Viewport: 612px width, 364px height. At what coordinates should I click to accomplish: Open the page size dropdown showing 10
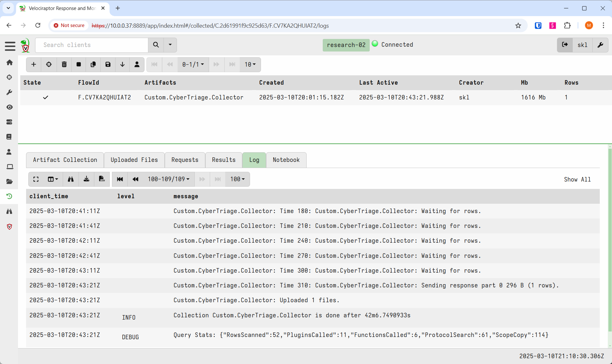click(x=250, y=64)
